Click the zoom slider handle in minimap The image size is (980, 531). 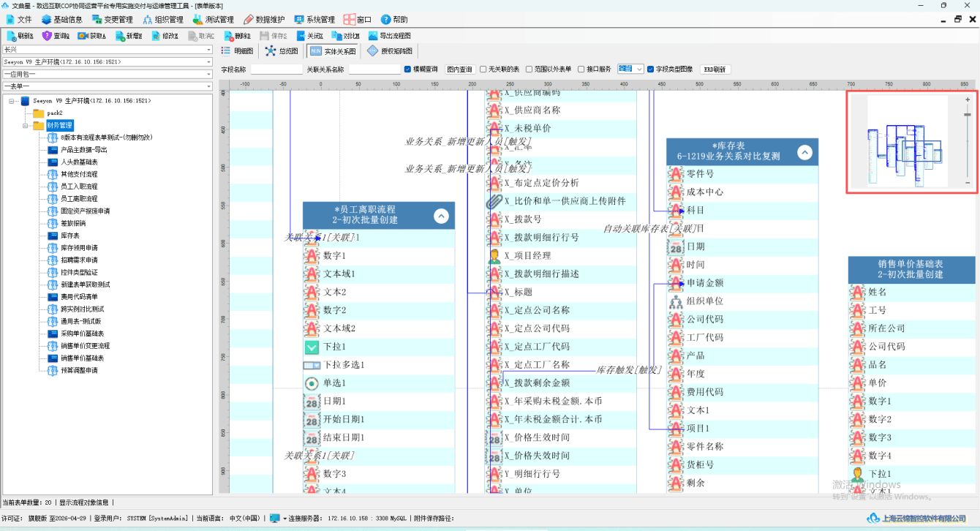click(968, 115)
